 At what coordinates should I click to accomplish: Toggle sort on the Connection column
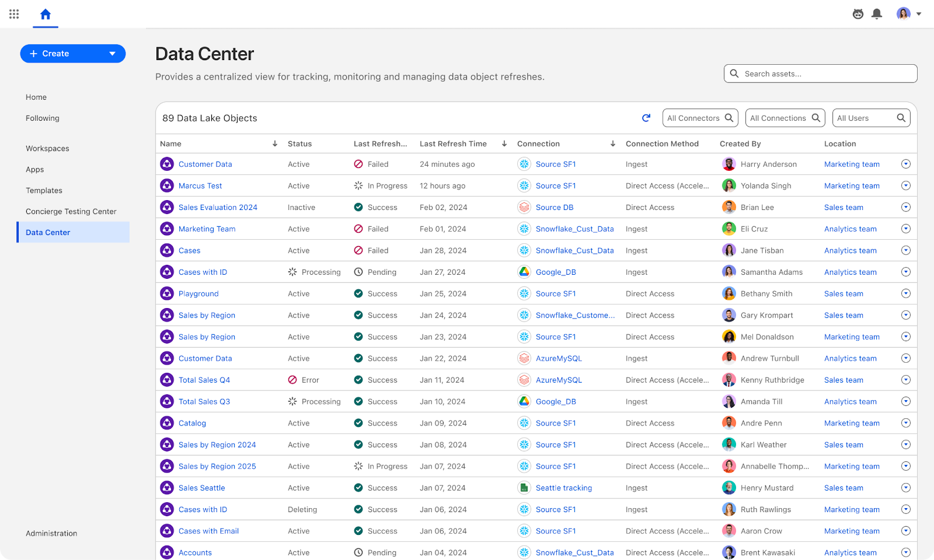tap(613, 143)
